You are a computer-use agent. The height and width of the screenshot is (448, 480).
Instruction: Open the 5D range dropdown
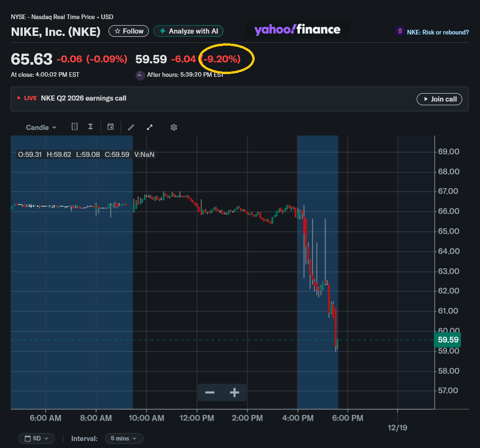(37, 438)
